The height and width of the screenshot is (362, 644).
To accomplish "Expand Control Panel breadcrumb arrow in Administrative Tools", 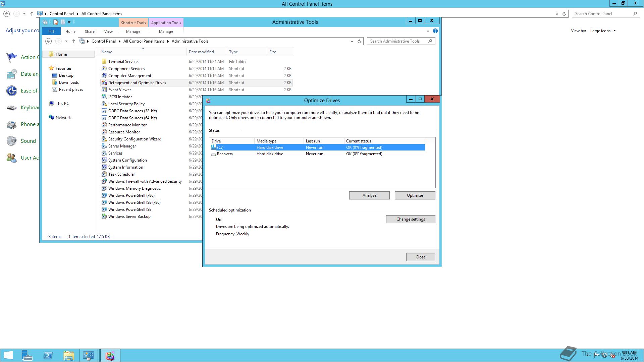I will point(120,41).
